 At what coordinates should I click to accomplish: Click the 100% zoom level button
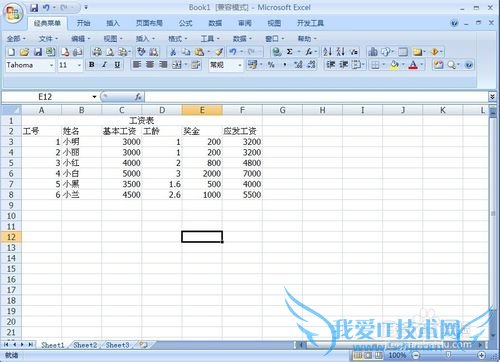tap(397, 355)
